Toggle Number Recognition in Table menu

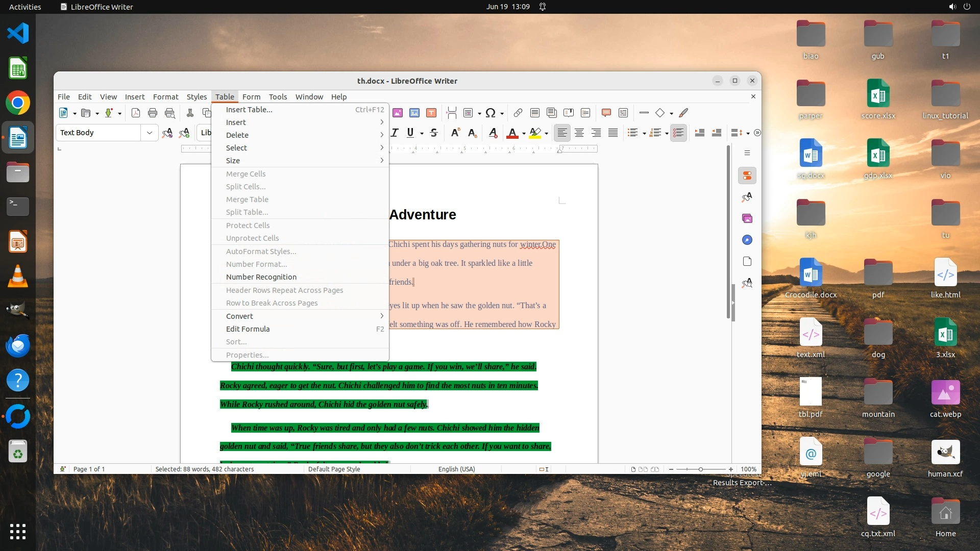coord(261,277)
